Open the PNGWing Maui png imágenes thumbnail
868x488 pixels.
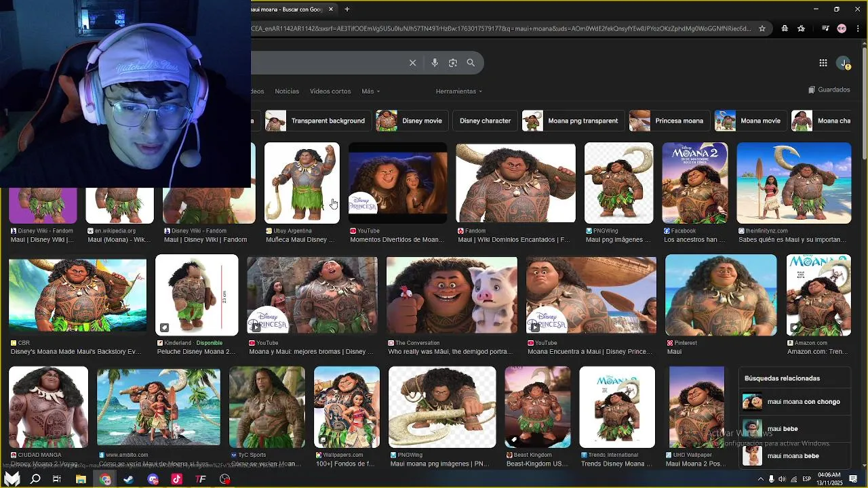coord(619,183)
